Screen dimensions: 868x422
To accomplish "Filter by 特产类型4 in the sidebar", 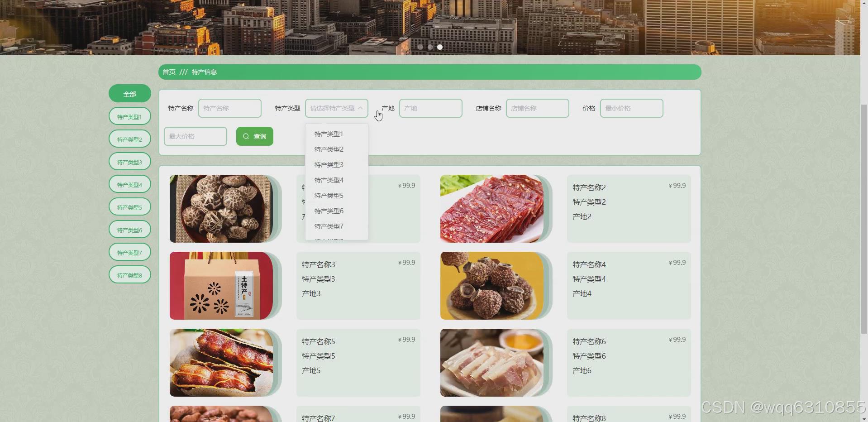I will coord(130,184).
